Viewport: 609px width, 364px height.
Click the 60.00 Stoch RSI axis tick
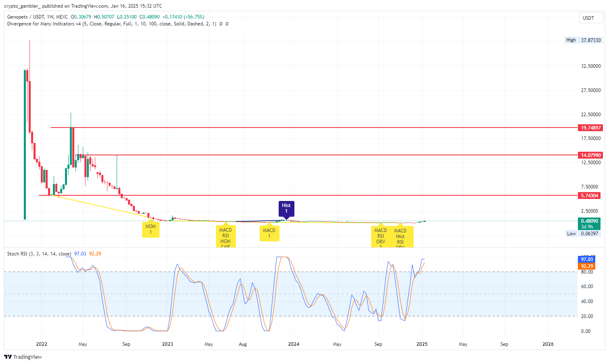pos(587,287)
